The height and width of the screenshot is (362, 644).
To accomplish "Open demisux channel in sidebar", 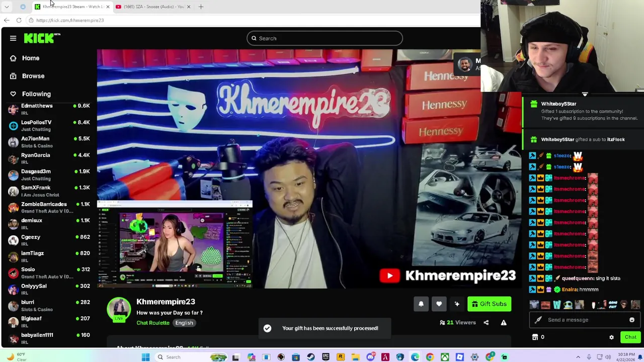I will (x=49, y=224).
